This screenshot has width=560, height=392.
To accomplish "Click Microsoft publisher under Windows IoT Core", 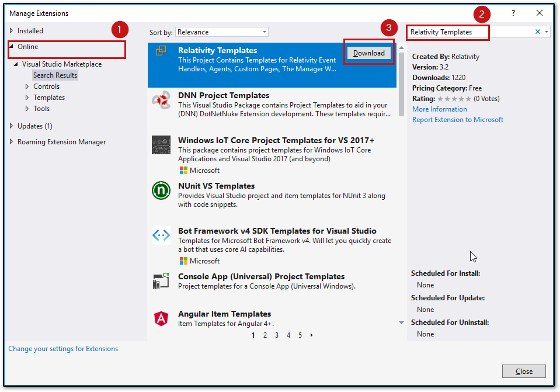I will click(x=200, y=171).
